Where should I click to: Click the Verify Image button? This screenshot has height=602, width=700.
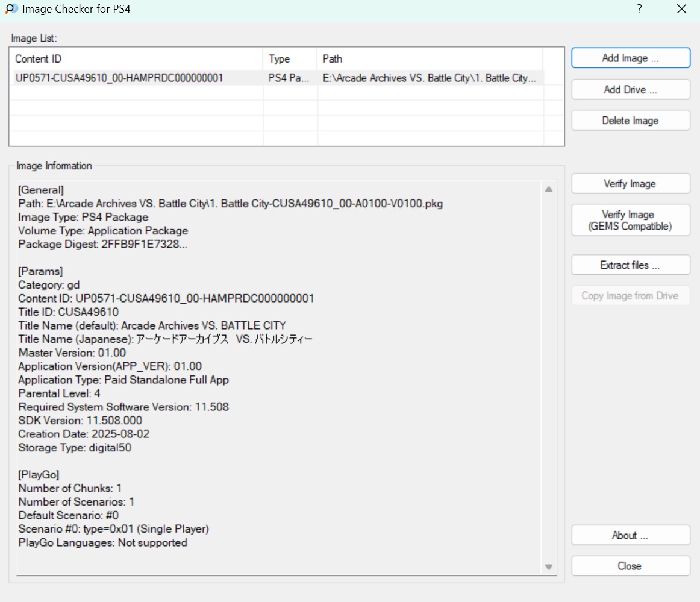pos(630,184)
